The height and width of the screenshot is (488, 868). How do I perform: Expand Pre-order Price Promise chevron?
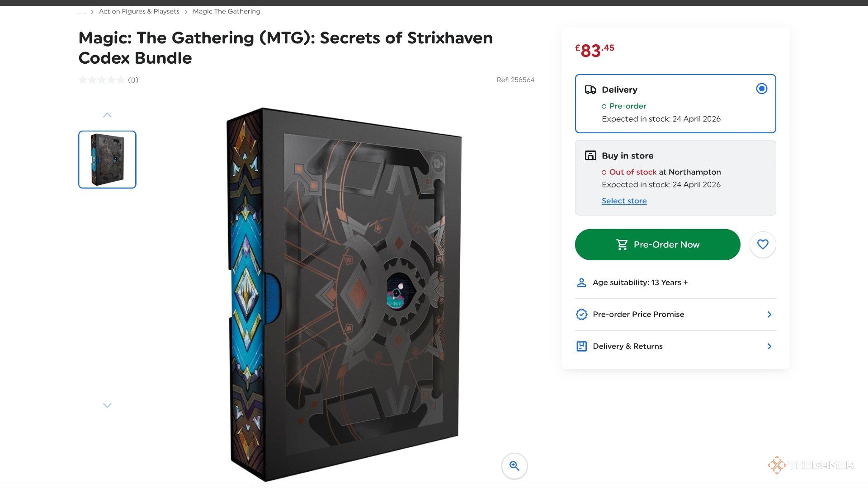click(x=769, y=314)
